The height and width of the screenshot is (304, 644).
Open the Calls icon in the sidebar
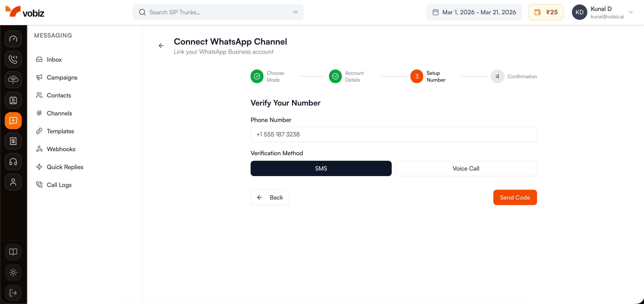(13, 59)
